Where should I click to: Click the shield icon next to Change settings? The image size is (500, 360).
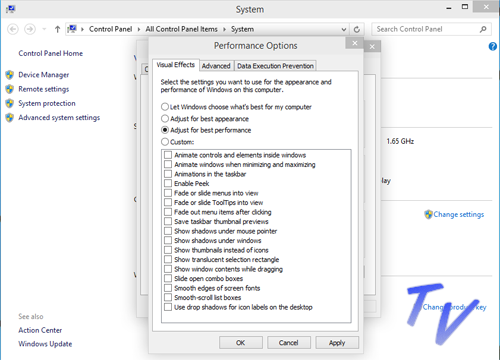[428, 214]
